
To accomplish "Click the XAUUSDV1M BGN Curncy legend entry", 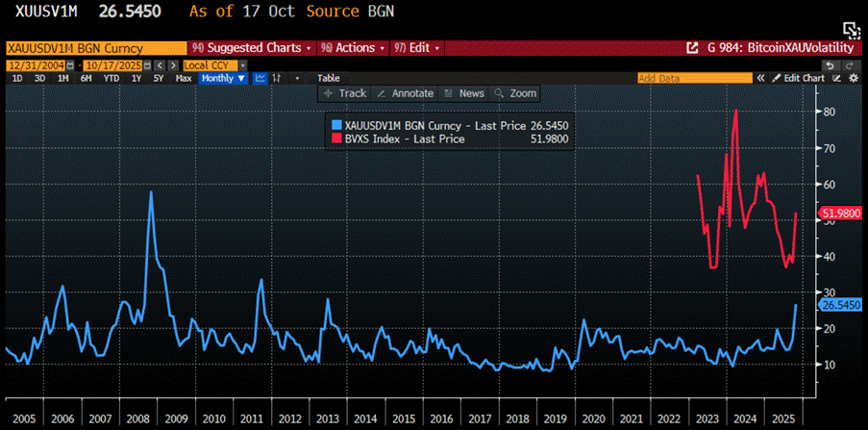I will pyautogui.click(x=455, y=126).
